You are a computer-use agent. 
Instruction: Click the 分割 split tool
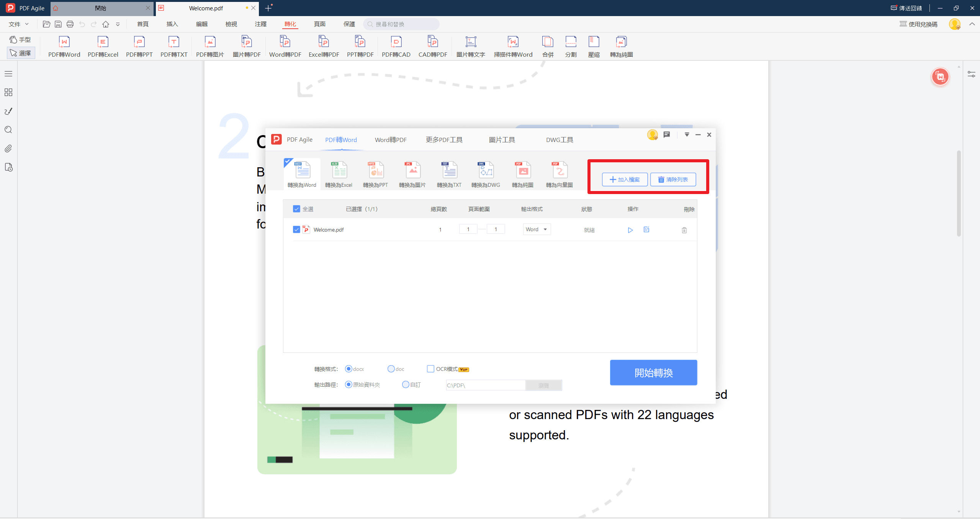[x=571, y=46]
